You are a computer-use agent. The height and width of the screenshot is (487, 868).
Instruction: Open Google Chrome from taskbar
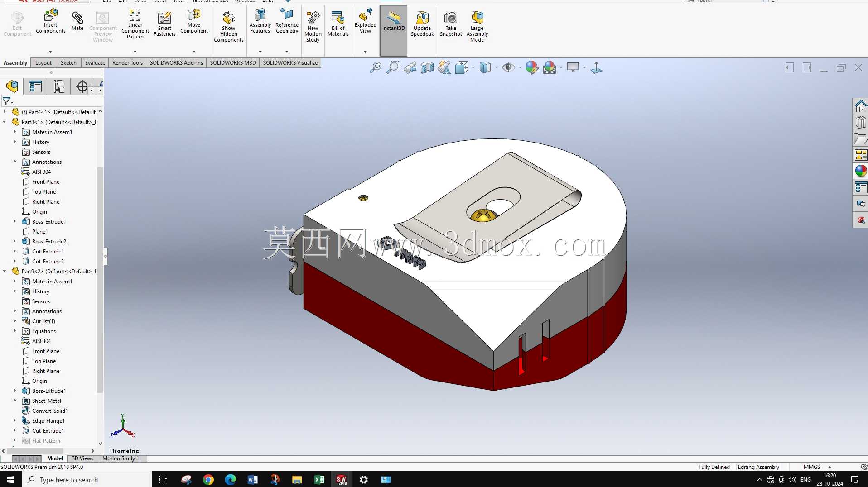pos(208,480)
